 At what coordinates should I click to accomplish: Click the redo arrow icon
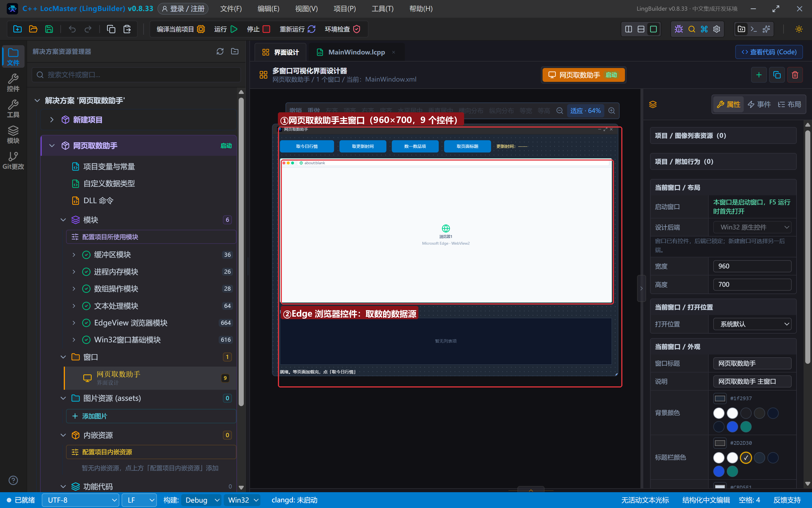(x=88, y=29)
